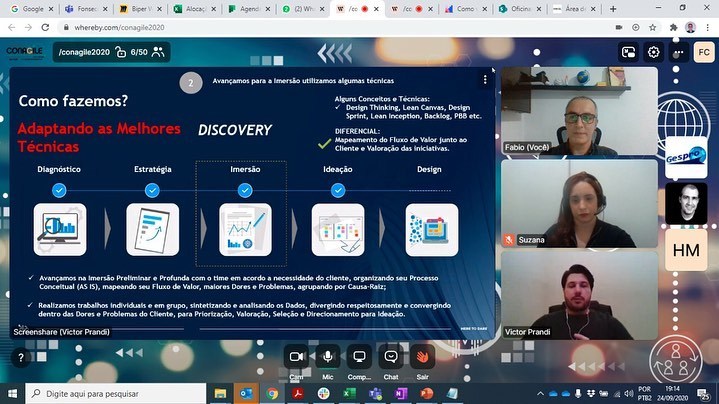This screenshot has width=719, height=404.
Task: Select the HM participant avatar
Action: (x=686, y=250)
